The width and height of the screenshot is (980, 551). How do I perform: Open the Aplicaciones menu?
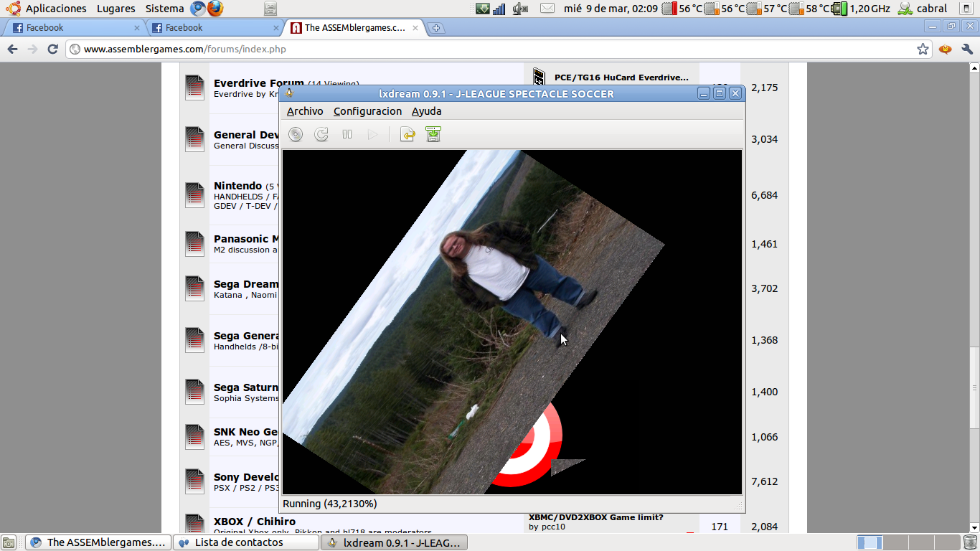56,9
